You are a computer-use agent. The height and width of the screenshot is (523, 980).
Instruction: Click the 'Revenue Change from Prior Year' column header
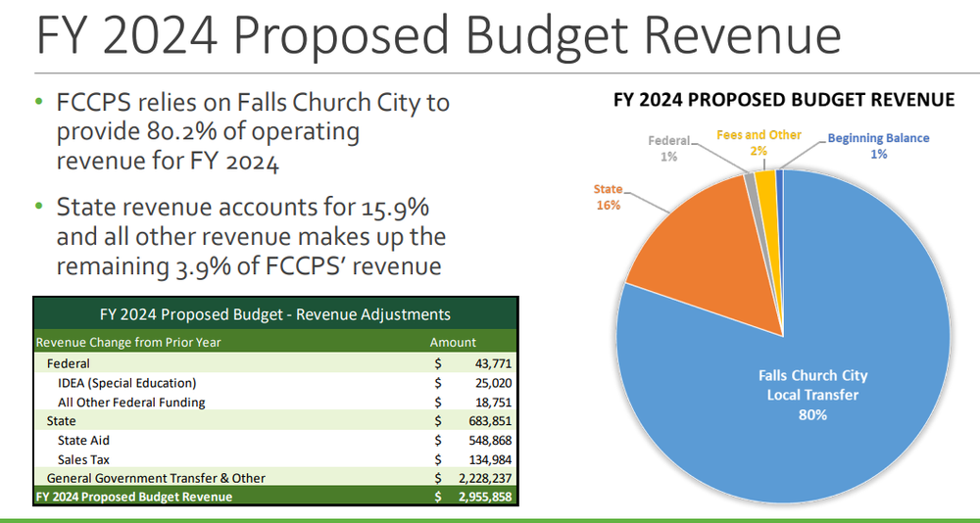point(128,343)
